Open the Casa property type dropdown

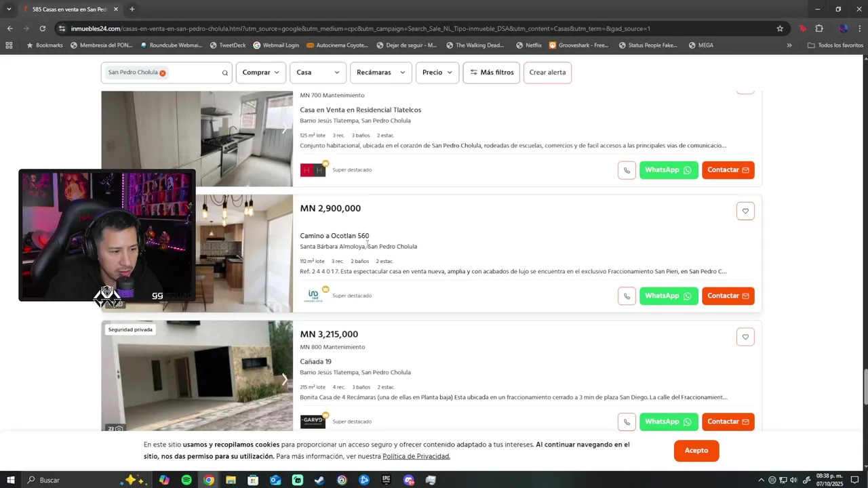pos(318,73)
